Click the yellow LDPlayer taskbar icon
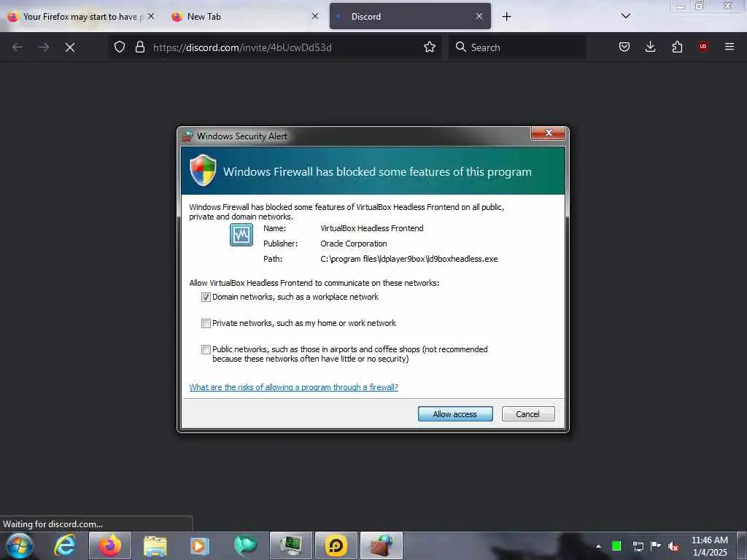The width and height of the screenshot is (747, 560). [336, 545]
